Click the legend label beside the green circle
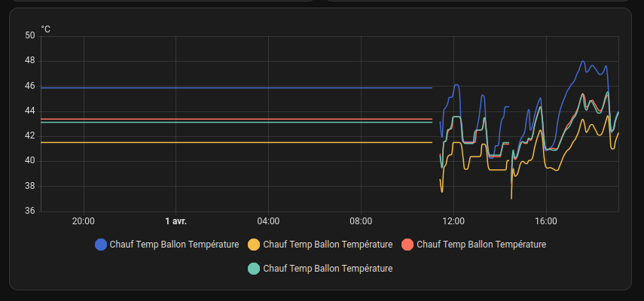 coord(328,268)
